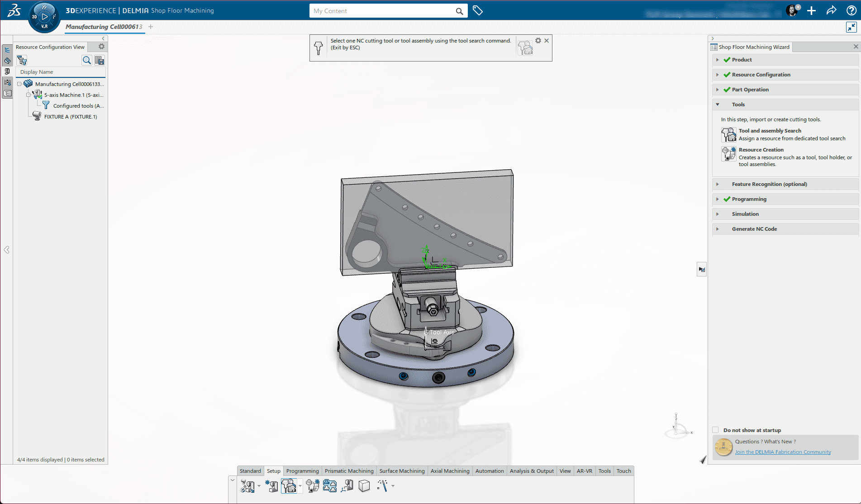Open dropdown arrow next to first Setup toolbar icon
The height and width of the screenshot is (504, 861).
(259, 486)
